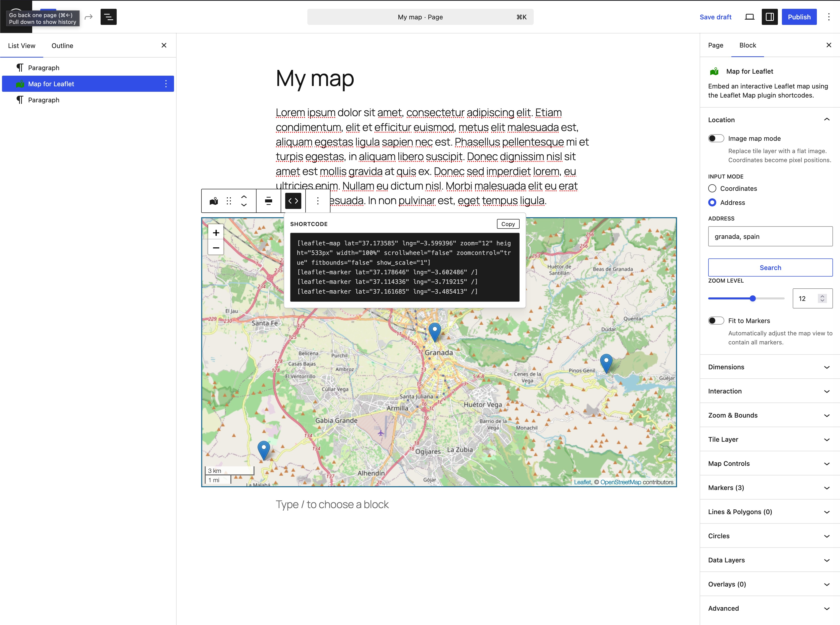Move block up with the up arrow
The height and width of the screenshot is (625, 840).
[x=244, y=197]
